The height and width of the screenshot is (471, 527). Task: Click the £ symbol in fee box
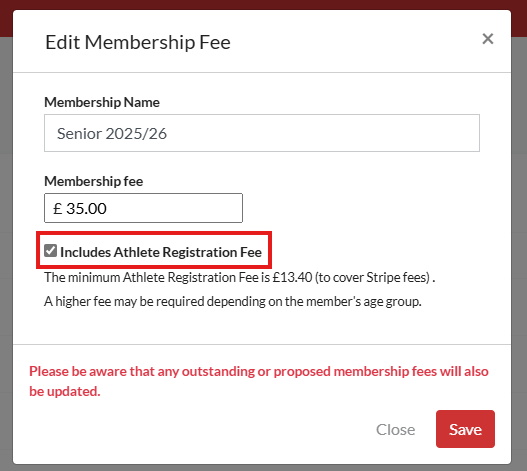click(x=57, y=208)
